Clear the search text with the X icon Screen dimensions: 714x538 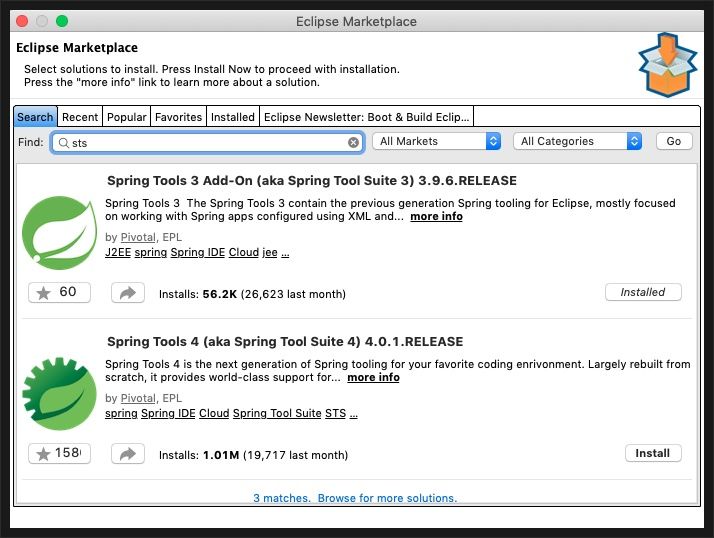(x=353, y=142)
